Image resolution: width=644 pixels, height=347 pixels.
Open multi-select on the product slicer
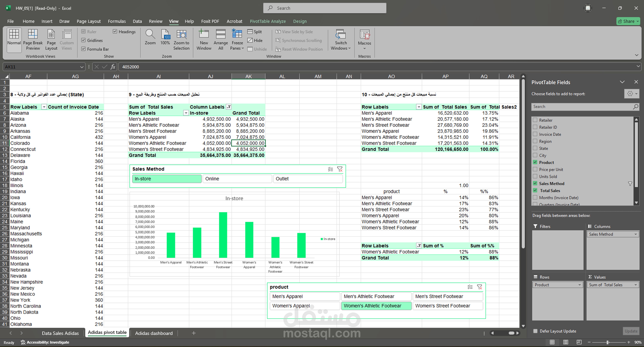tap(470, 287)
